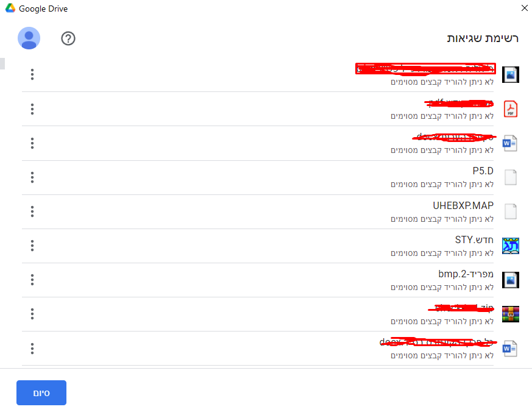The height and width of the screenshot is (415, 532).
Task: Click the רשימת שגיאות heading
Action: click(483, 38)
